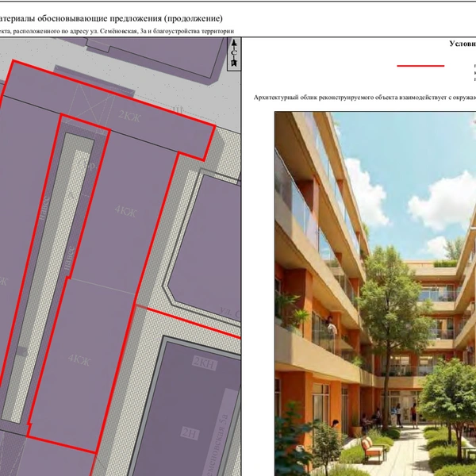Click the 2Н building label
476x476 pixels.
pyautogui.click(x=190, y=433)
